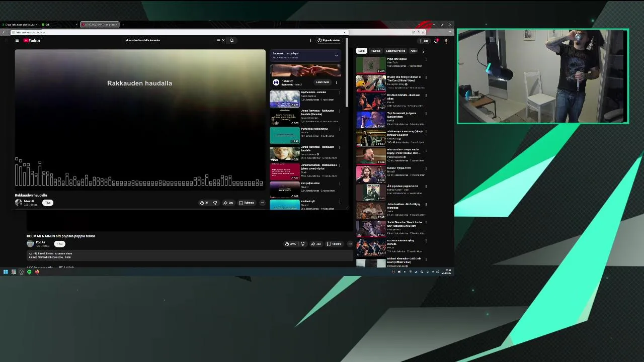This screenshot has height=362, width=644.
Task: Dislike the KOLMAS NAINEN video
Action: tap(302, 244)
